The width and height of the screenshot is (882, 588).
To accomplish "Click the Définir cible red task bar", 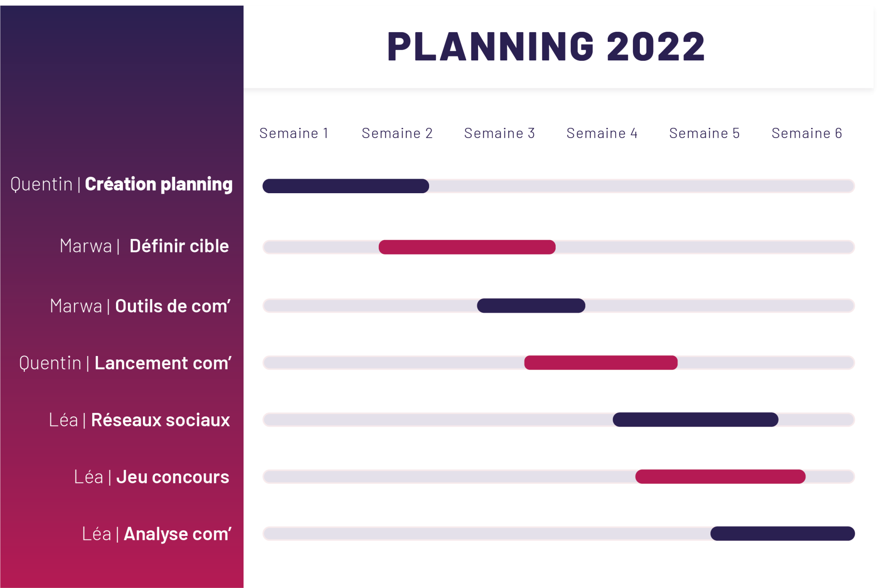I will pyautogui.click(x=467, y=247).
